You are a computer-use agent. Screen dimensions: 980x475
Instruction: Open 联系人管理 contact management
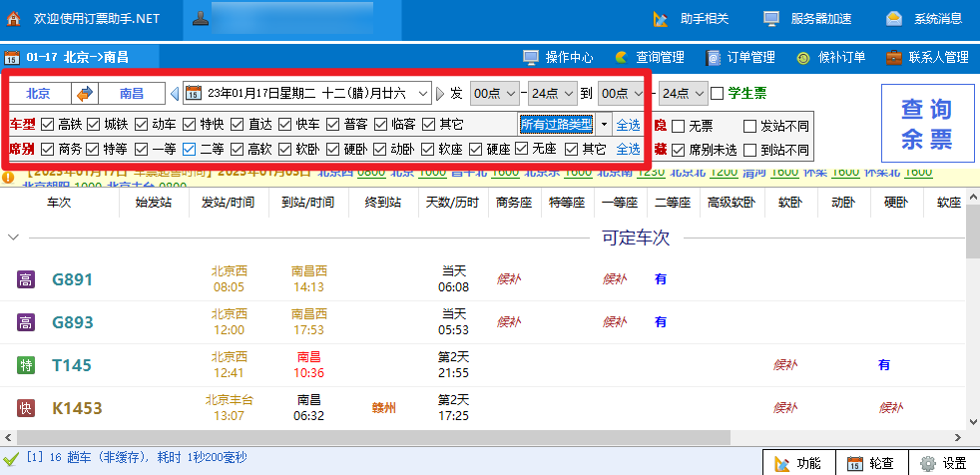pos(927,57)
